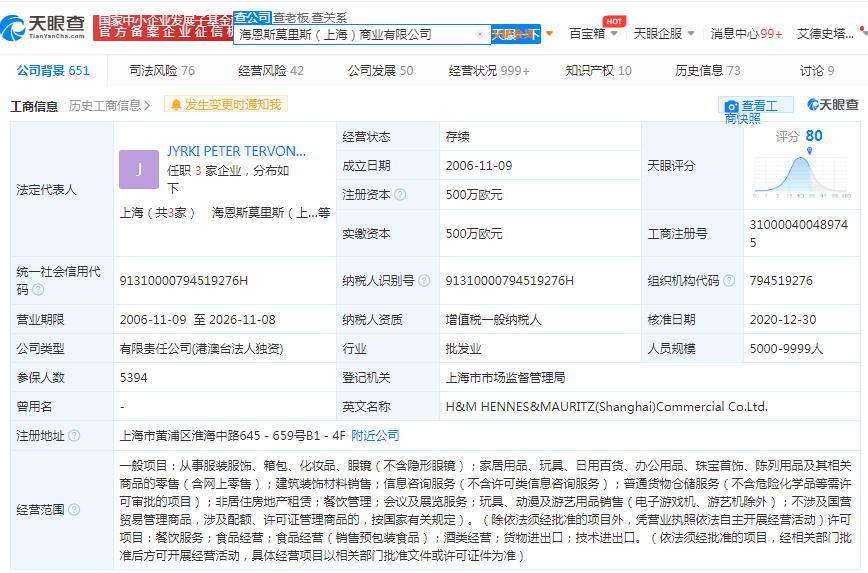This screenshot has height=573, width=868.
Task: Click organization code 794519276
Action: tap(781, 281)
